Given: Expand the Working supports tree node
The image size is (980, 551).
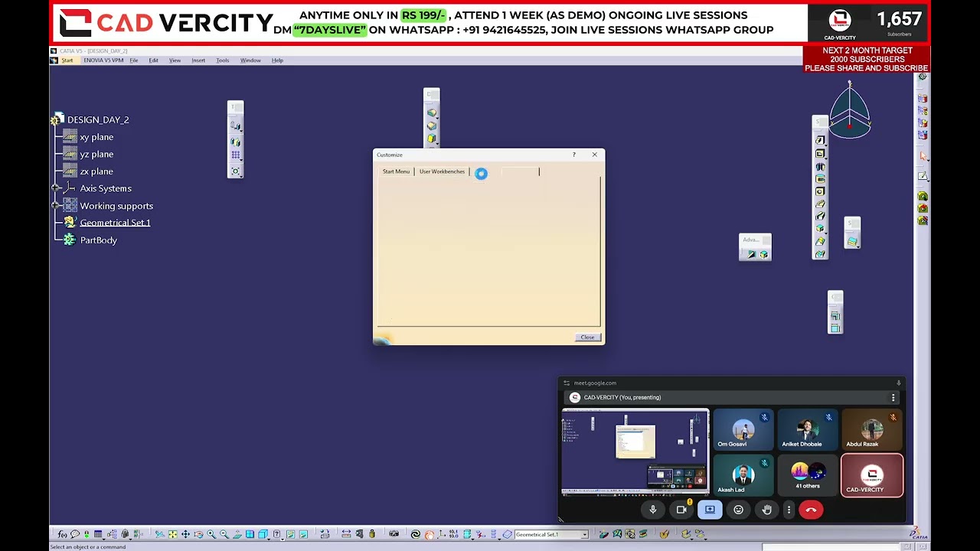Looking at the screenshot, I should pyautogui.click(x=56, y=206).
